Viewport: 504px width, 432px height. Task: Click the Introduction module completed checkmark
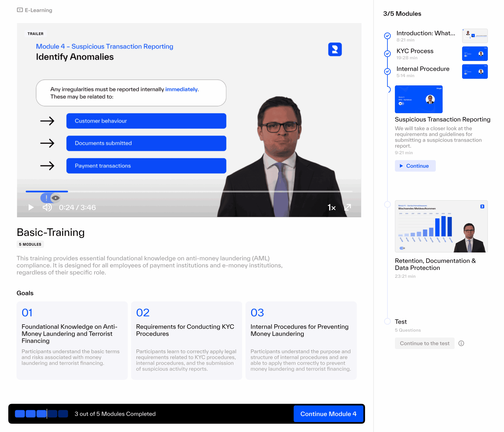[x=387, y=36]
